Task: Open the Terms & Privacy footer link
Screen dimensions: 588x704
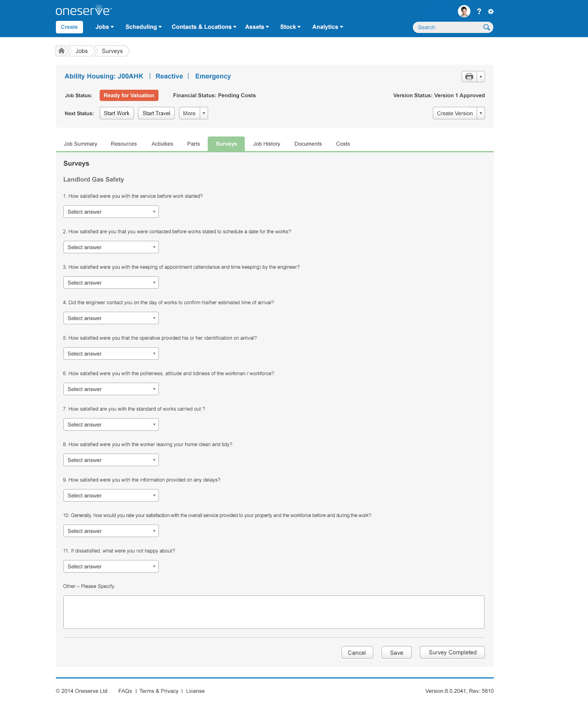Action: [x=159, y=691]
